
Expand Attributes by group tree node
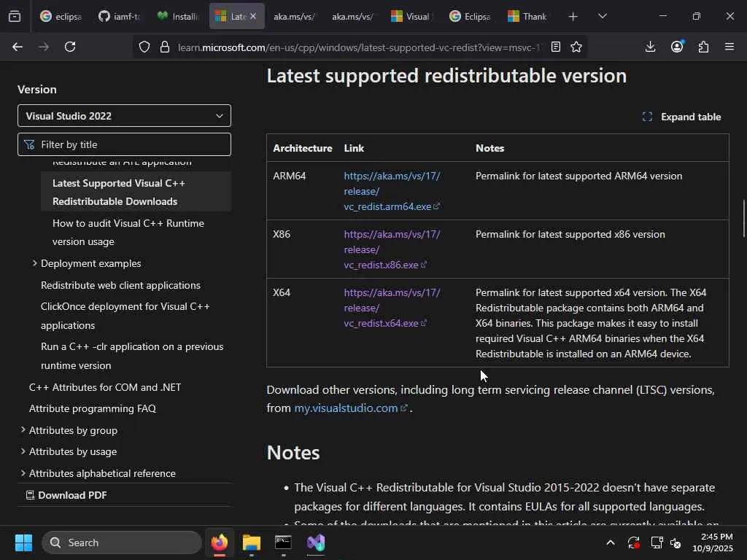23,430
